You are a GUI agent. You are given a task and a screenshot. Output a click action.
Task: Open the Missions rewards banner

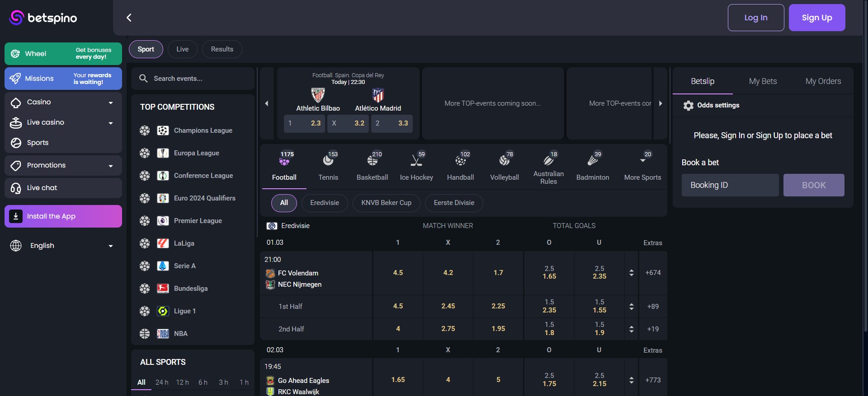click(63, 79)
